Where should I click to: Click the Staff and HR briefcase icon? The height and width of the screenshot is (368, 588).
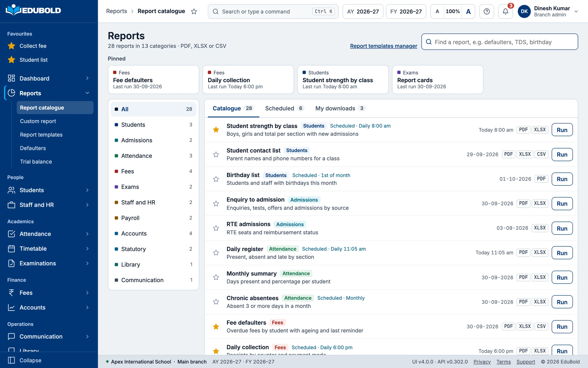[x=11, y=205]
